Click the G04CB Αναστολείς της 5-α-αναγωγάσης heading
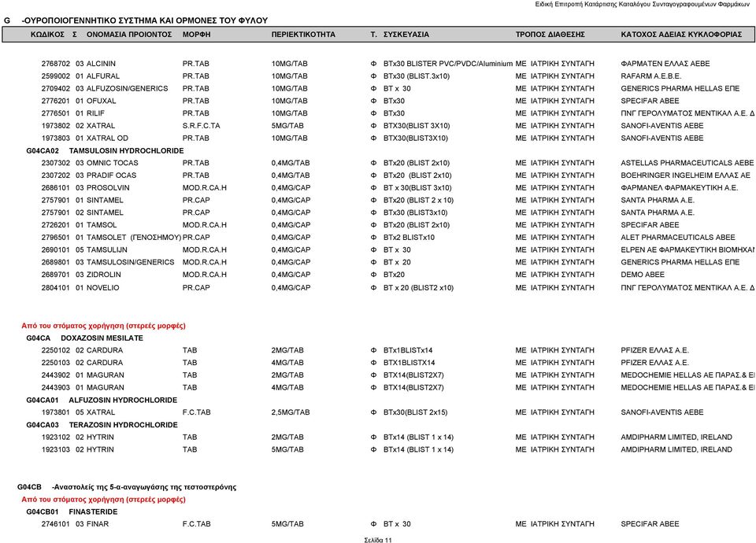Image resolution: width=756 pixels, height=543 pixels. point(127,487)
